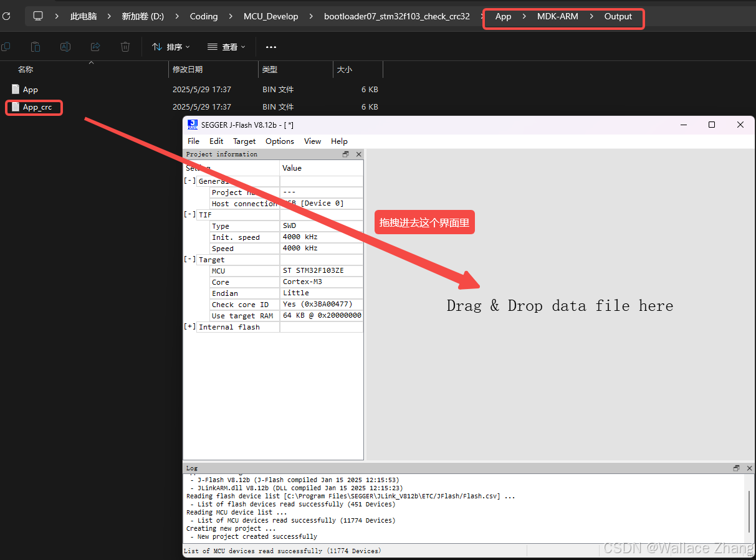
Task: Click the Explorer refresh icon
Action: tap(6, 16)
